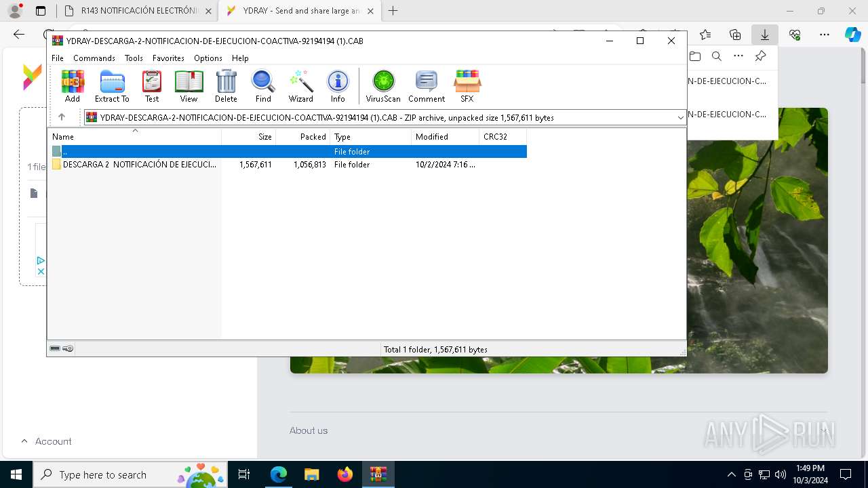Open WinRAR from the taskbar
The image size is (868, 488).
coord(378,474)
